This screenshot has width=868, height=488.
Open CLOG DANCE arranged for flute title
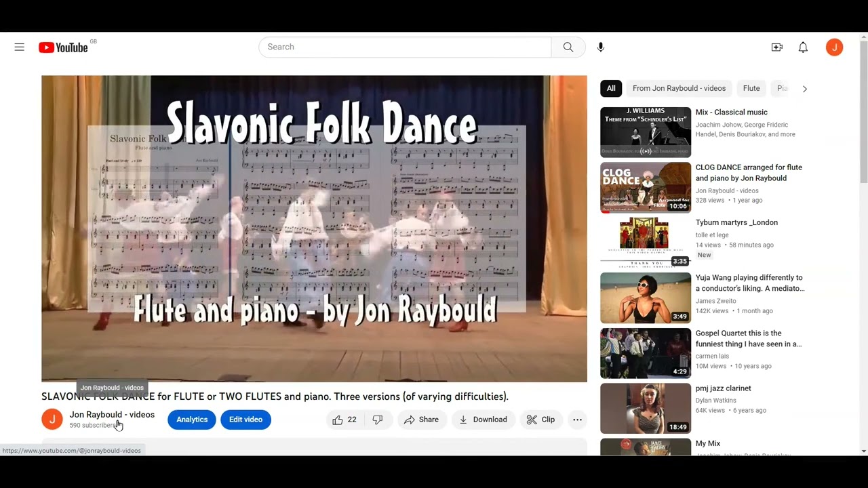[x=749, y=173]
